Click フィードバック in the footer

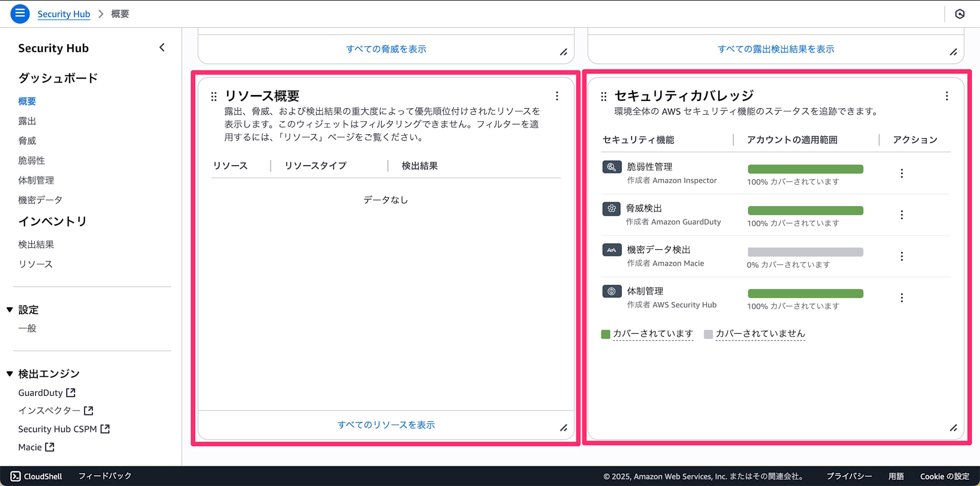(x=105, y=476)
